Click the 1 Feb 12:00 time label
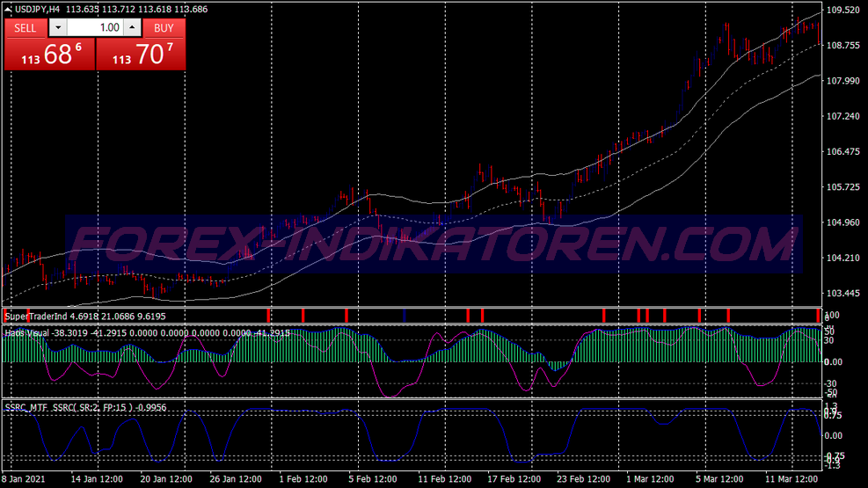 (303, 479)
